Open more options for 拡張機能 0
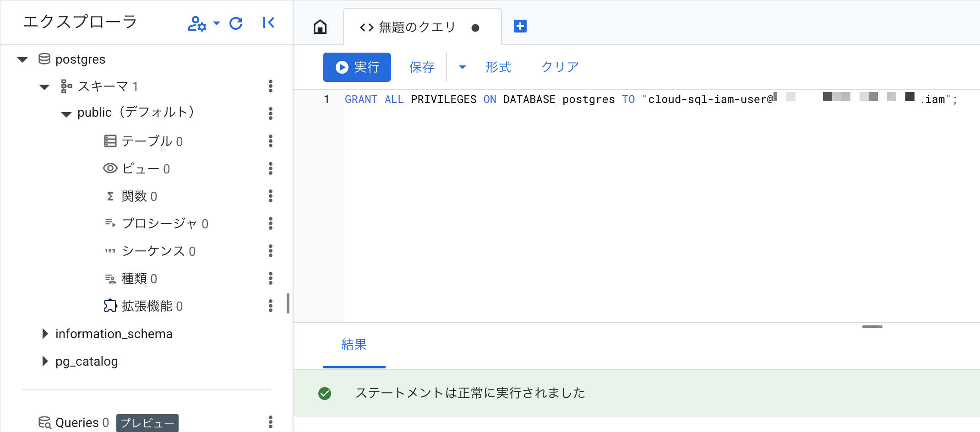The image size is (980, 432). point(271,306)
